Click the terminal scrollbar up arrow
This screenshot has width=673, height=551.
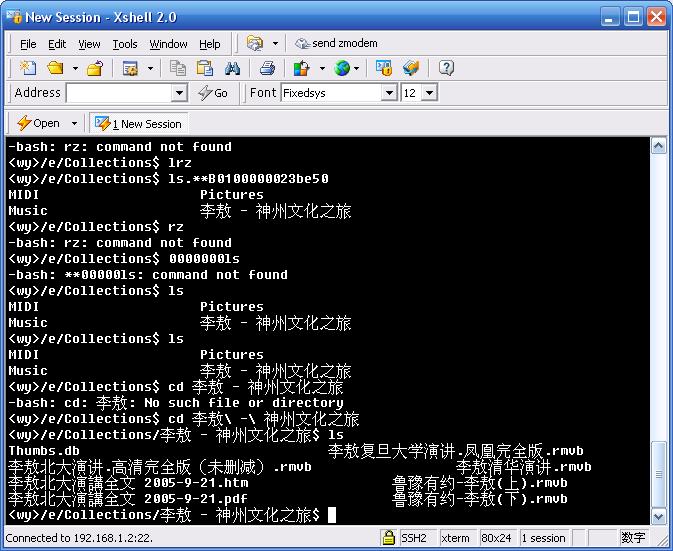point(659,146)
